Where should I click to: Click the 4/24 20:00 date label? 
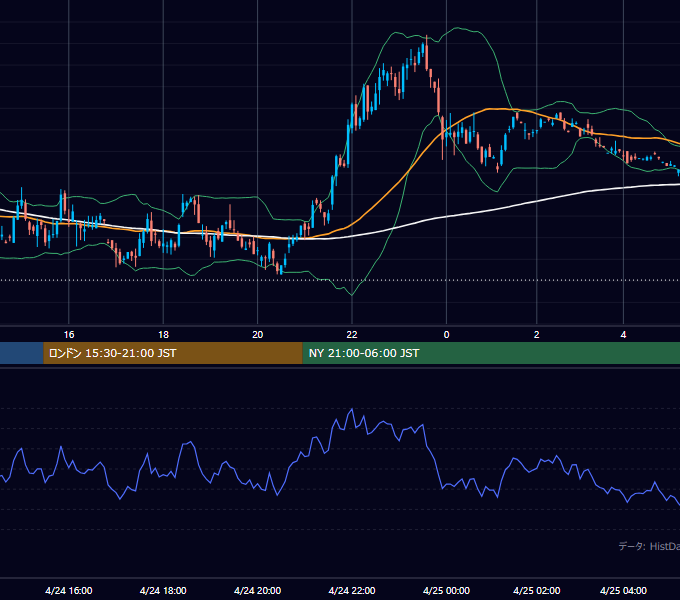[258, 590]
